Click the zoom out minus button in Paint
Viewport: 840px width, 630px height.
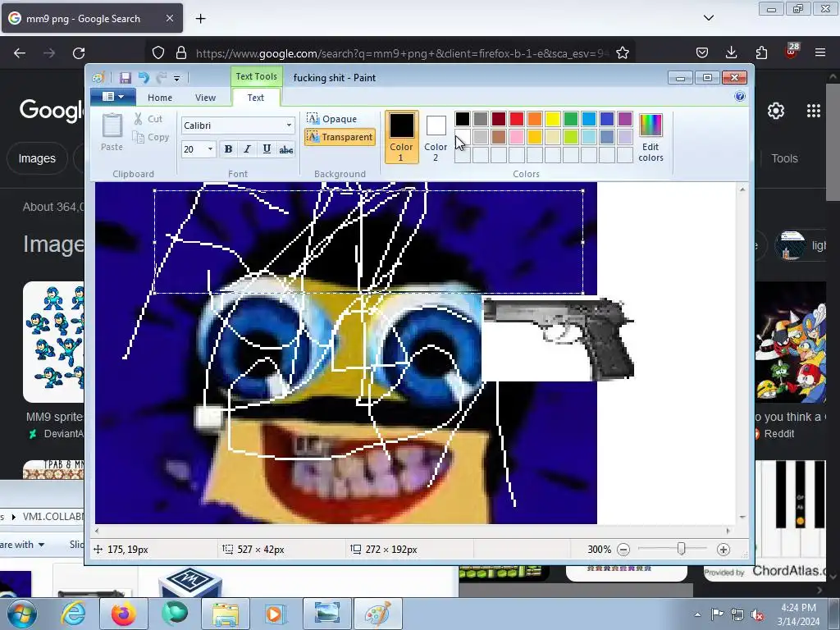pyautogui.click(x=623, y=549)
